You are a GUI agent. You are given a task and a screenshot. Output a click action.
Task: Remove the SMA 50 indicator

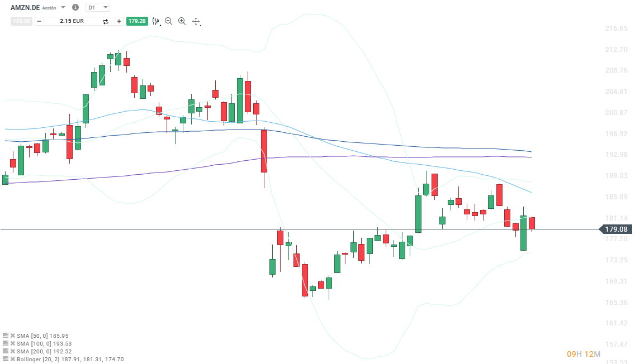[x=12, y=336]
